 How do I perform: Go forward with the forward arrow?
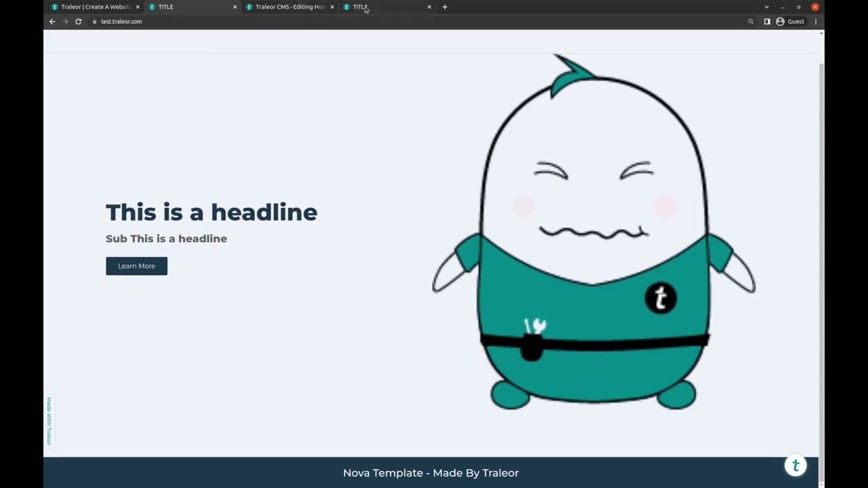click(x=65, y=22)
